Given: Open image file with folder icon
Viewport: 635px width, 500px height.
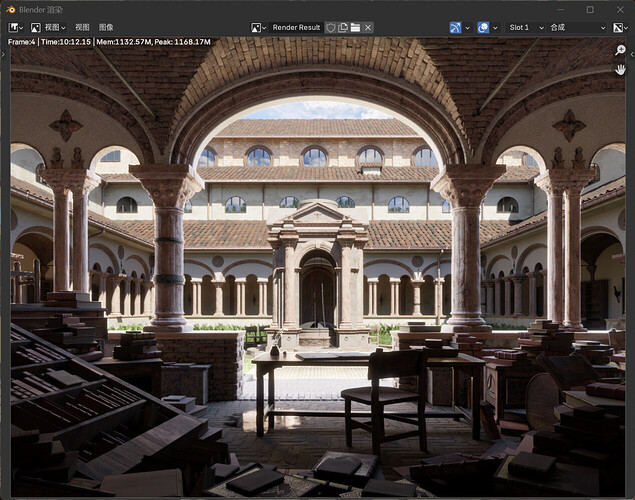Looking at the screenshot, I should 355,27.
